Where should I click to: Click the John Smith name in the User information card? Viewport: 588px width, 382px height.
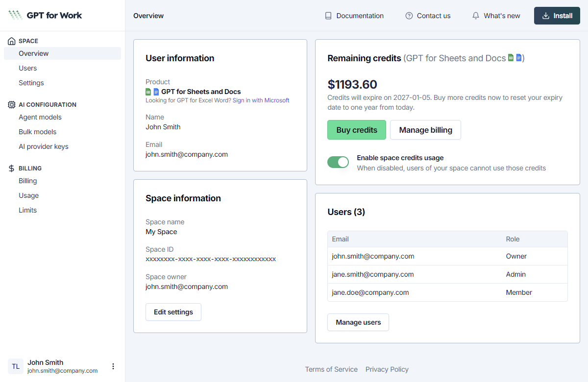pos(163,127)
